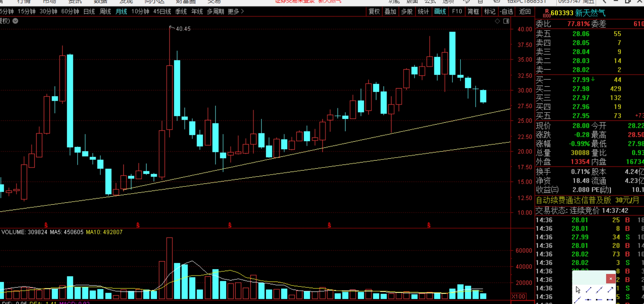Select the extended straight line drawing tool
Viewport: 644px width, 304px height.
599,290
